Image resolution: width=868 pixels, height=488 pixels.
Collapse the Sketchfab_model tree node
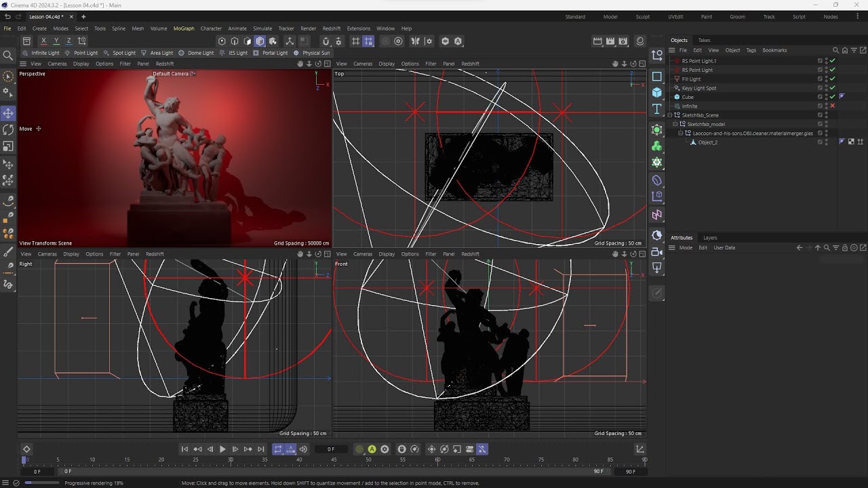tap(675, 124)
